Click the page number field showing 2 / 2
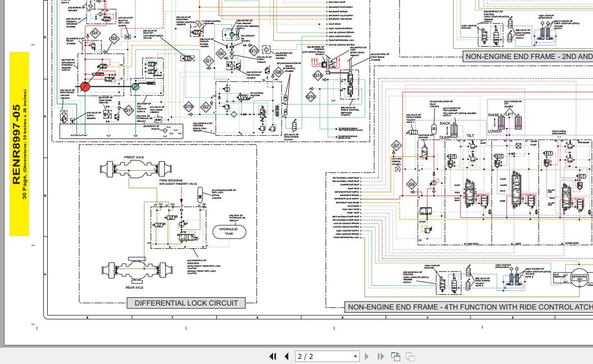Image resolution: width=593 pixels, height=364 pixels. tap(323, 356)
